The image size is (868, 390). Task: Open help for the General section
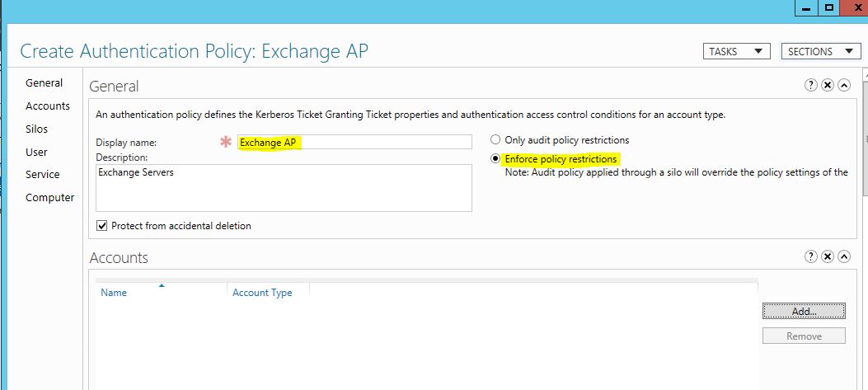[x=811, y=85]
